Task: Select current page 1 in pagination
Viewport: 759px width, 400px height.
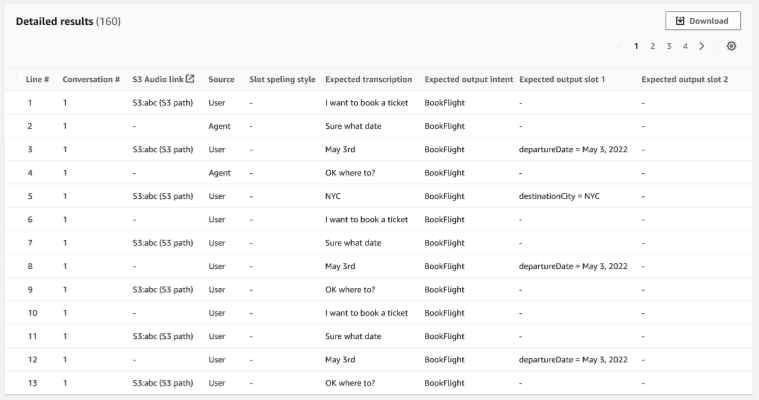Action: tap(636, 46)
